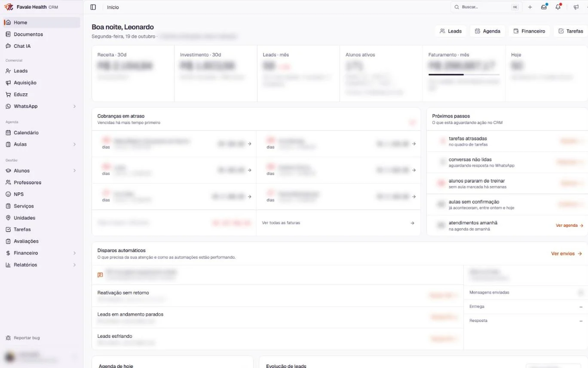This screenshot has width=588, height=368.
Task: Click the Calendário sidebar icon
Action: 8,133
